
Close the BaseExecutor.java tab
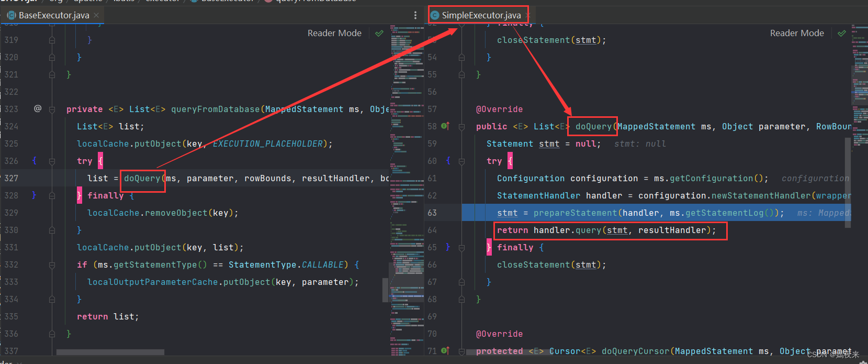click(96, 15)
